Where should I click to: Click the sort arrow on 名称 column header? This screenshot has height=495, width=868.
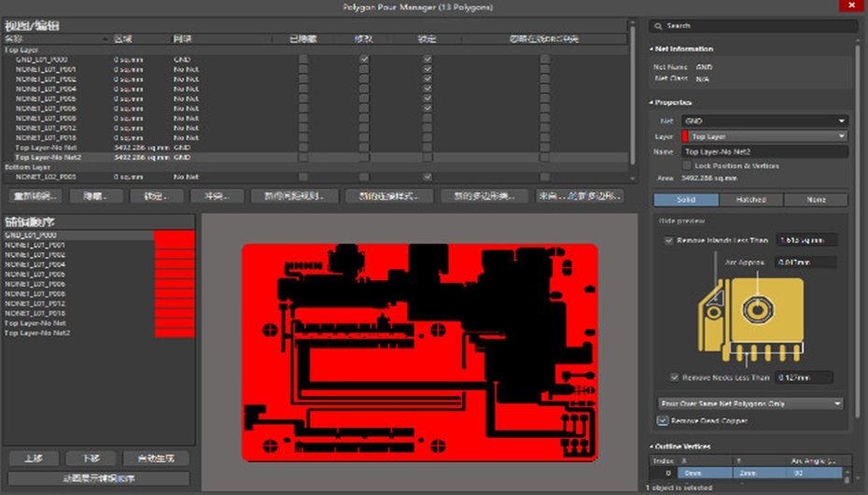(x=105, y=38)
